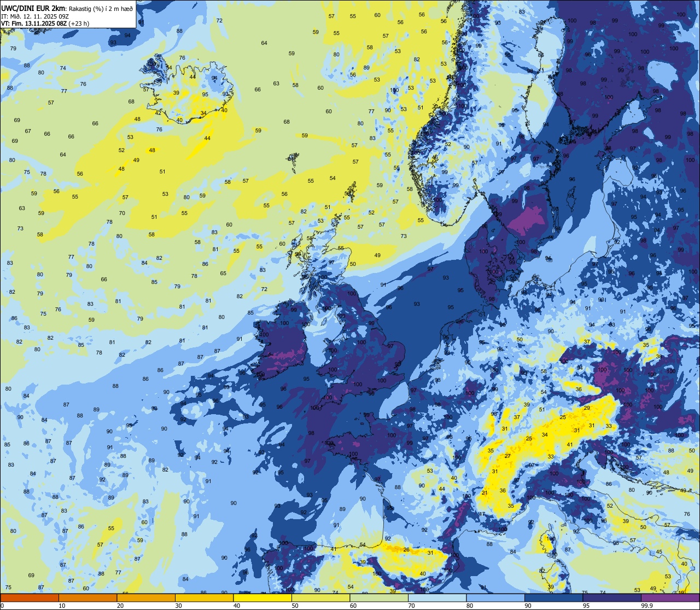This screenshot has width=700, height=610.
Task: Pick the 50–60 pale yellow legend swatch
Action: [x=320, y=597]
